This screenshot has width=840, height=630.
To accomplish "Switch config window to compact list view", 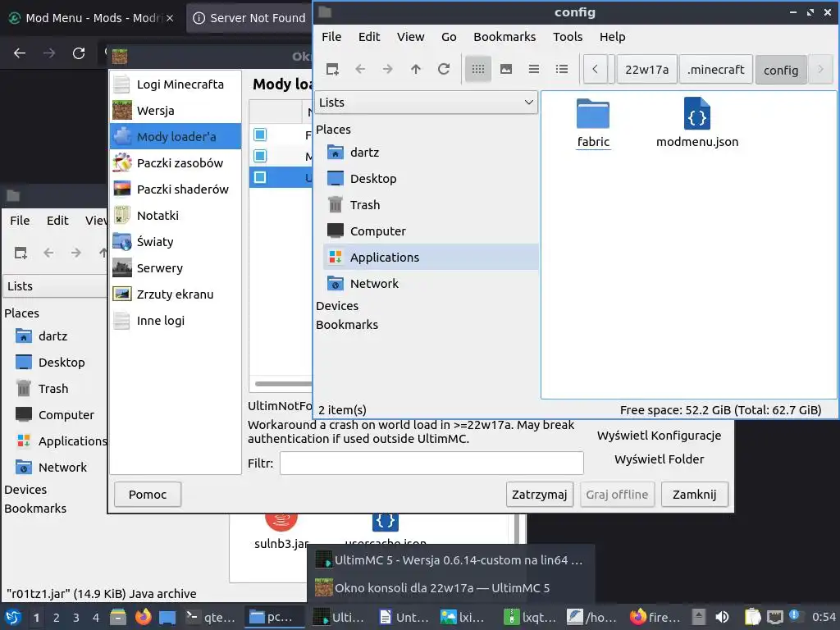I will coord(533,69).
